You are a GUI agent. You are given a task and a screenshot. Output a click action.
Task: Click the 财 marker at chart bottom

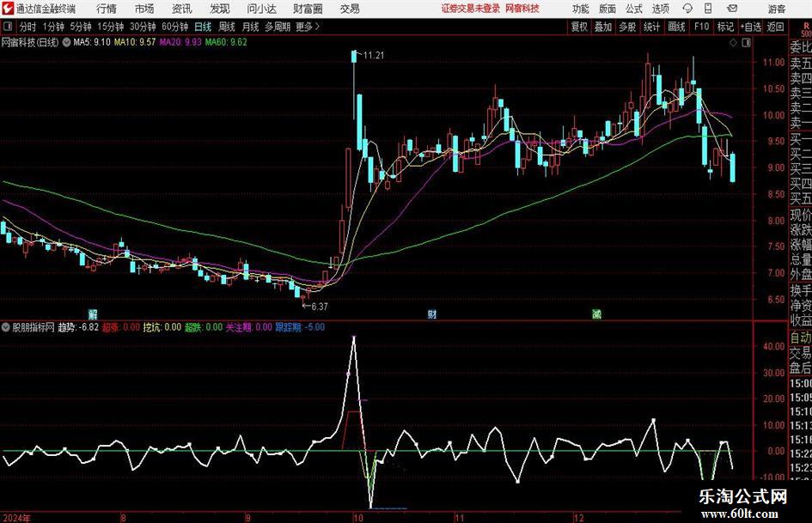point(432,314)
